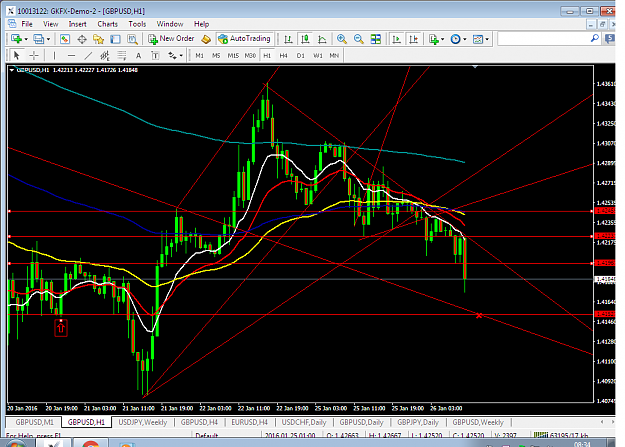The height and width of the screenshot is (447, 625).
Task: Open the Indicators dropdown arrow
Action: [442, 39]
